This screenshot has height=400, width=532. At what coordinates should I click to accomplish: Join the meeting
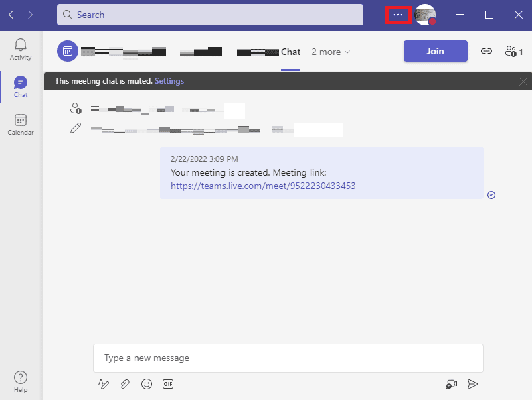[436, 51]
